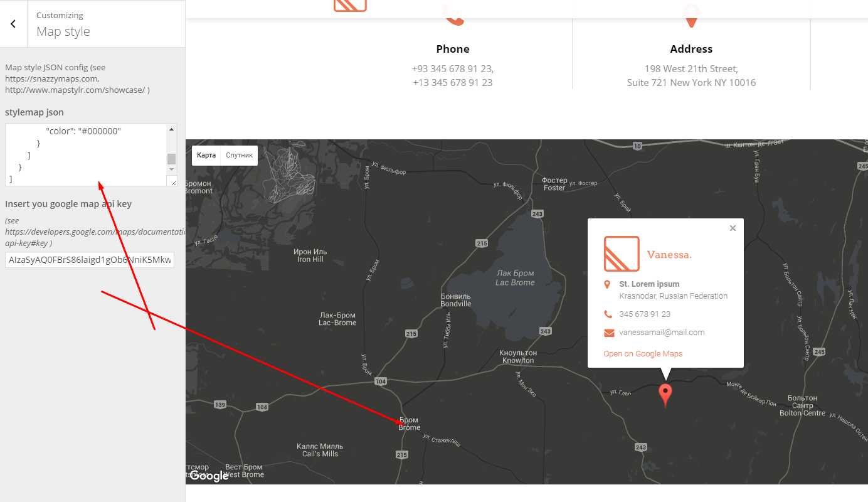Click the textarea resize handle corner
This screenshot has width=868, height=502.
click(173, 182)
